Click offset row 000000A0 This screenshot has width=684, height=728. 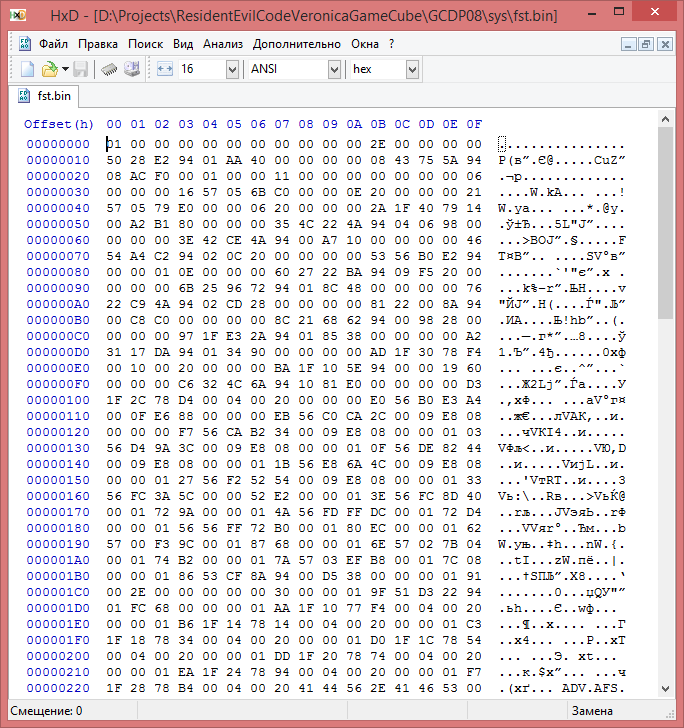click(58, 304)
